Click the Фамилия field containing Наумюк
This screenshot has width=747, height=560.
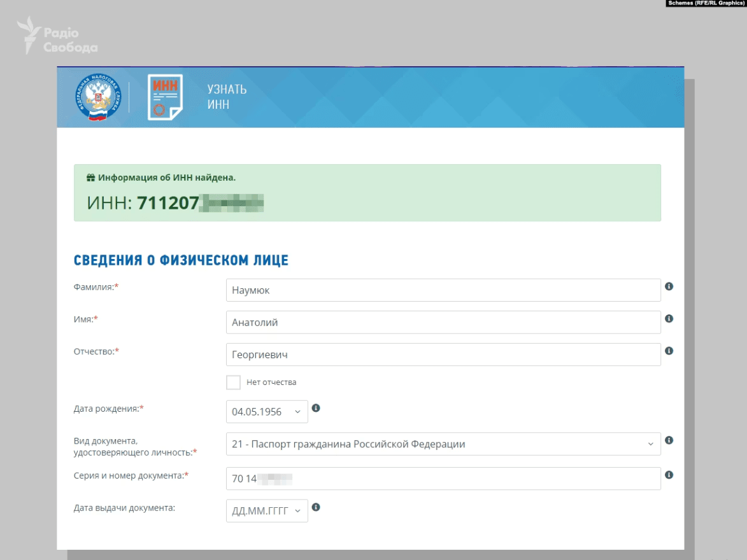(x=443, y=290)
